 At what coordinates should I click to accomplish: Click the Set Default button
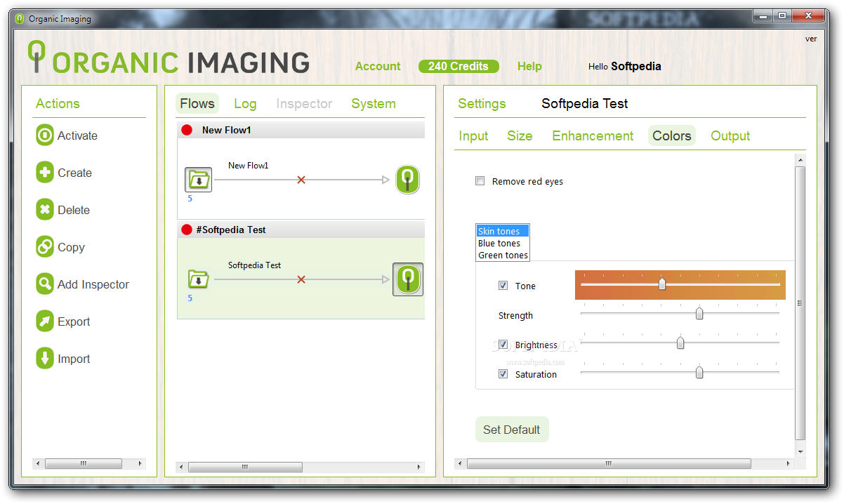[512, 430]
